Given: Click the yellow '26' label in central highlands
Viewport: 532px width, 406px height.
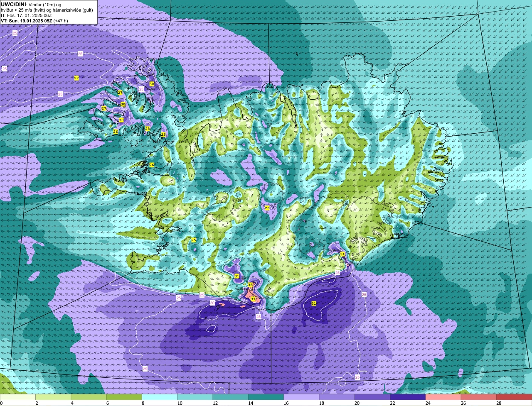Looking at the screenshot, I should click(267, 208).
